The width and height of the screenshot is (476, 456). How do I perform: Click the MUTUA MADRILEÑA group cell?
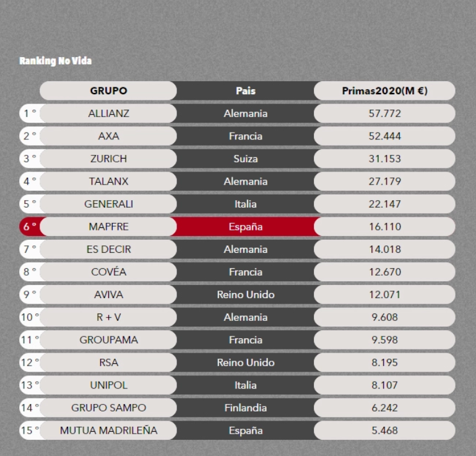click(108, 431)
